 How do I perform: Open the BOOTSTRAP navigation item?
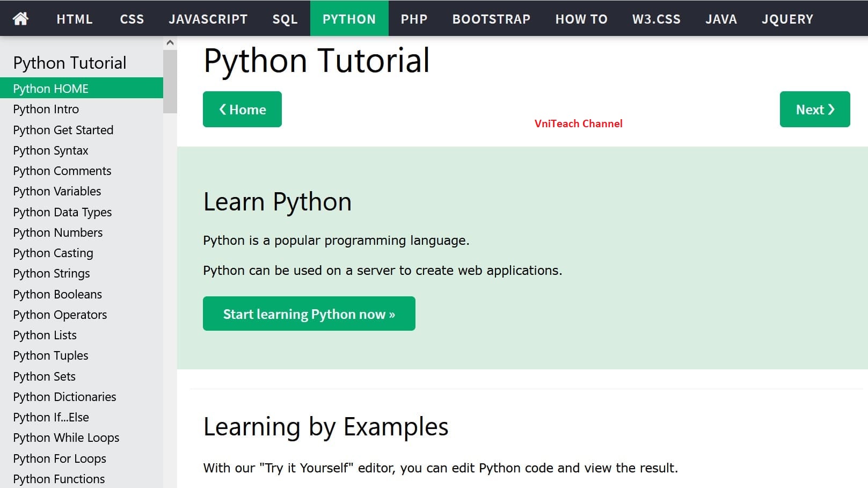pos(491,19)
